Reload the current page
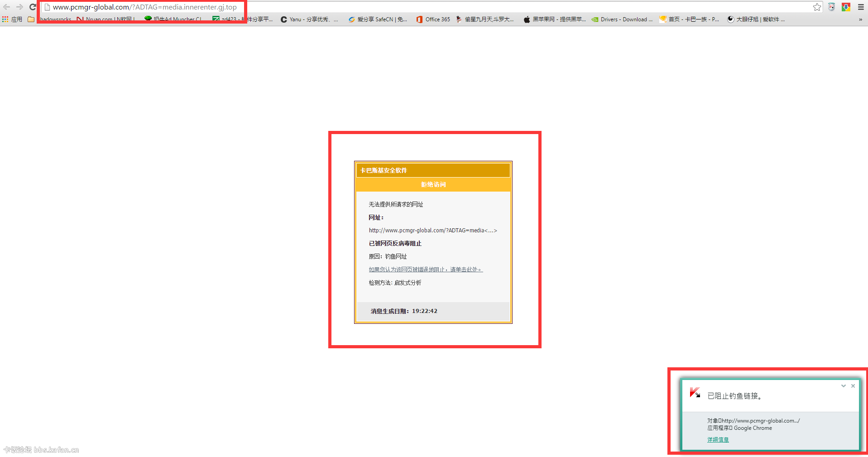 point(33,7)
